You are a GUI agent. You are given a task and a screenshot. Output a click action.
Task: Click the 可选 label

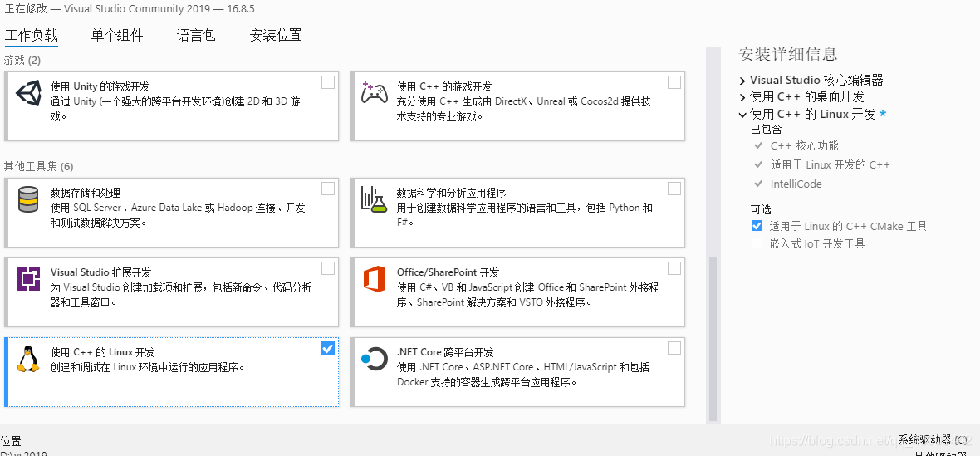(762, 210)
